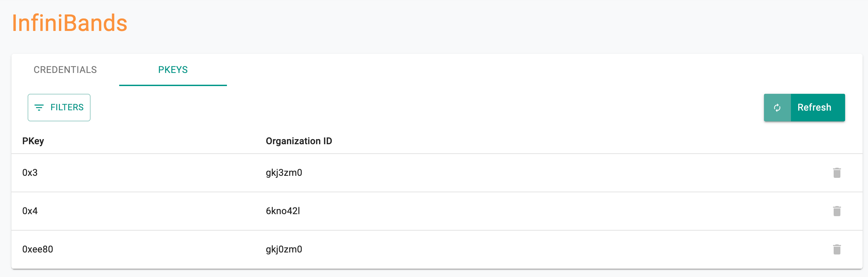Delete the 0x4 PKey row

837,211
